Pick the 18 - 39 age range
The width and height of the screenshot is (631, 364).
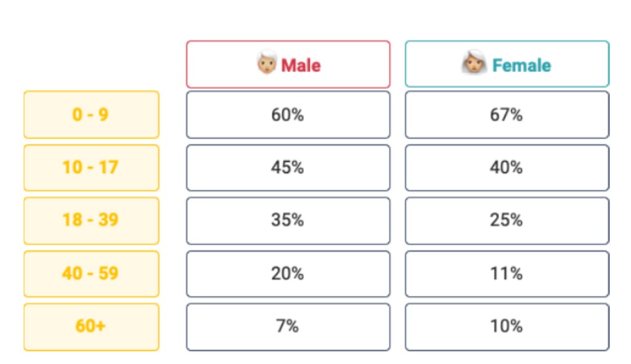tap(91, 221)
